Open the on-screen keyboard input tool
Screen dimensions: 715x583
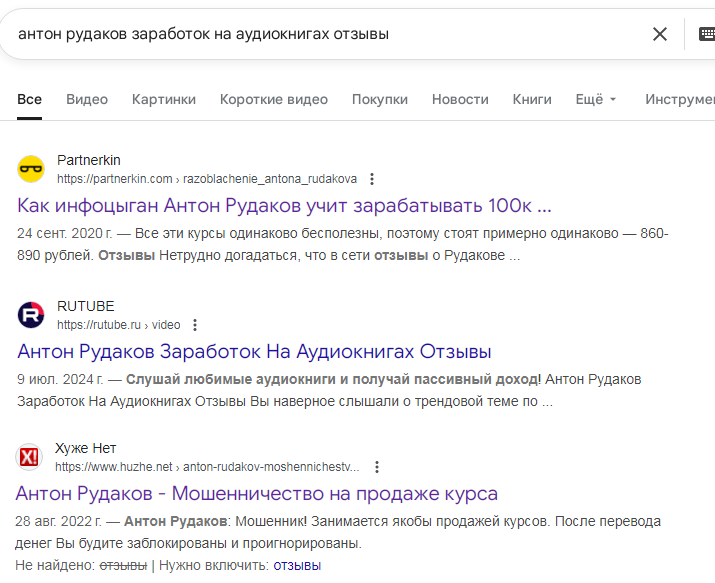(706, 34)
